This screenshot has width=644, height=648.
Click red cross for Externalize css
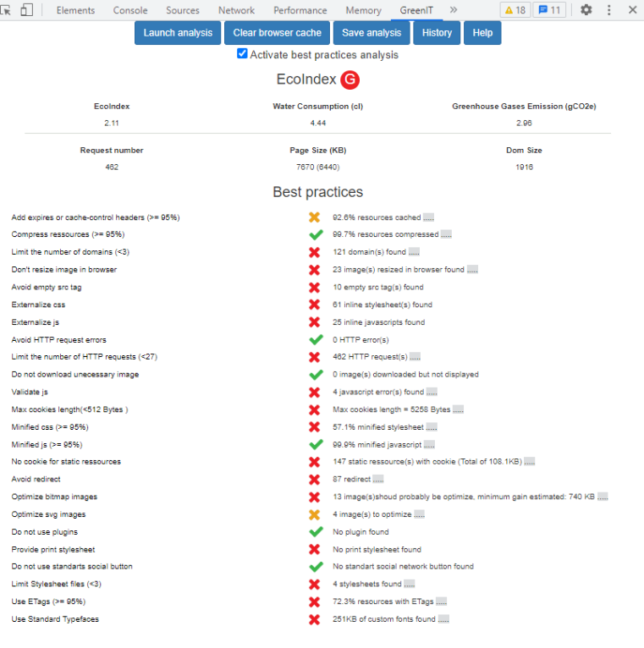click(x=315, y=305)
